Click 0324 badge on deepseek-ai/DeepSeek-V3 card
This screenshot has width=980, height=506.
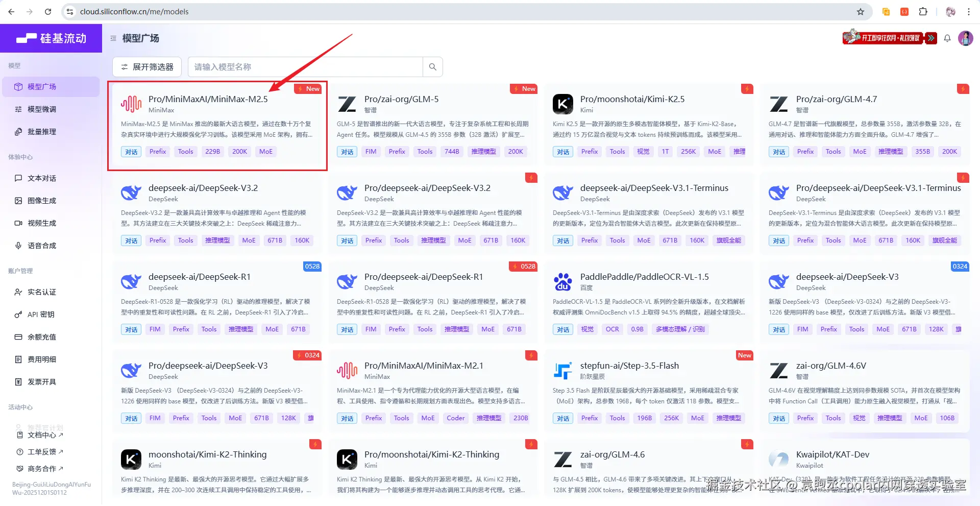coord(960,267)
